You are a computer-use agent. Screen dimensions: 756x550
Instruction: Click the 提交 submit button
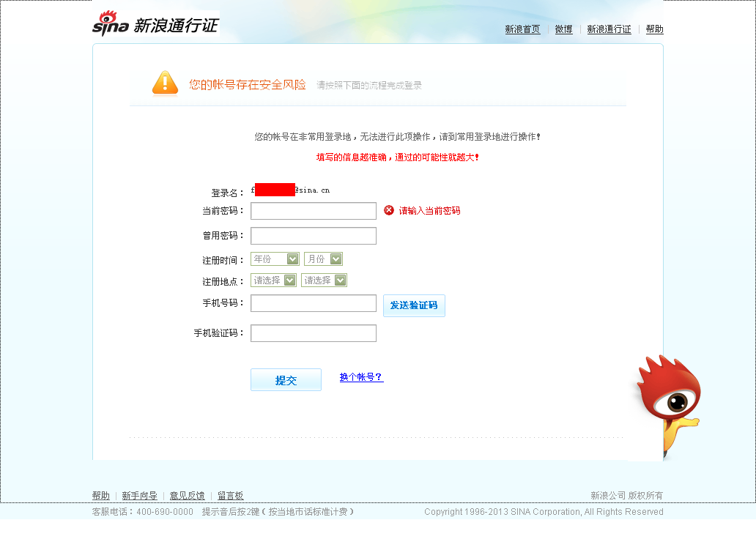286,380
